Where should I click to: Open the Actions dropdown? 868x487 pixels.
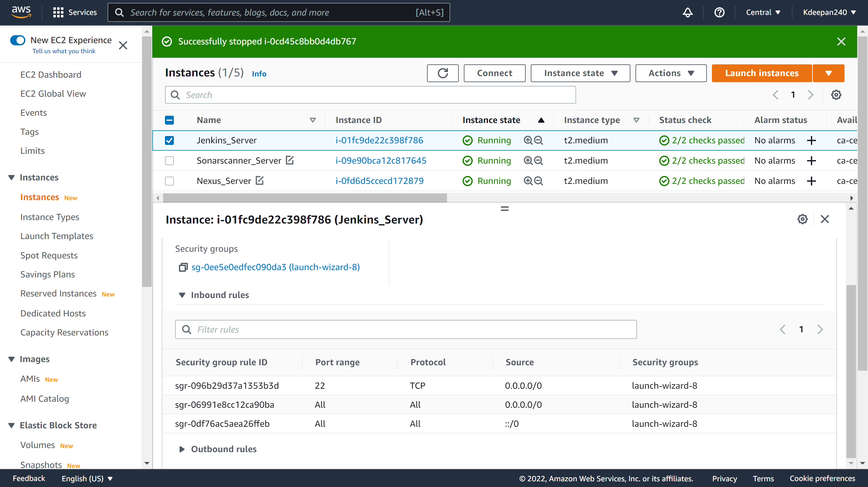point(671,73)
